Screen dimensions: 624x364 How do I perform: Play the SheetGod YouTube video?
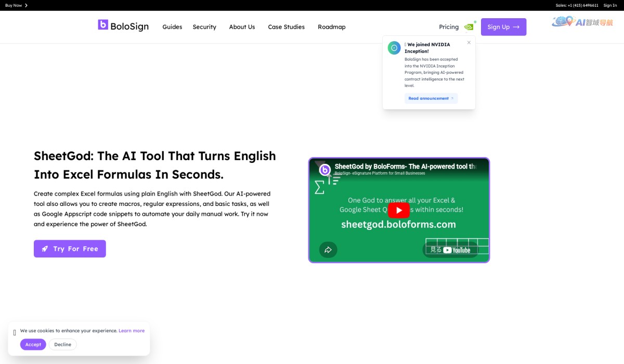pyautogui.click(x=399, y=210)
